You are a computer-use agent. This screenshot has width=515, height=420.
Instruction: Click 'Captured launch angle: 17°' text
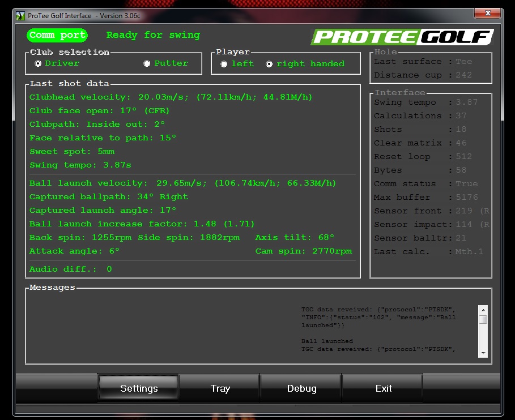103,211
